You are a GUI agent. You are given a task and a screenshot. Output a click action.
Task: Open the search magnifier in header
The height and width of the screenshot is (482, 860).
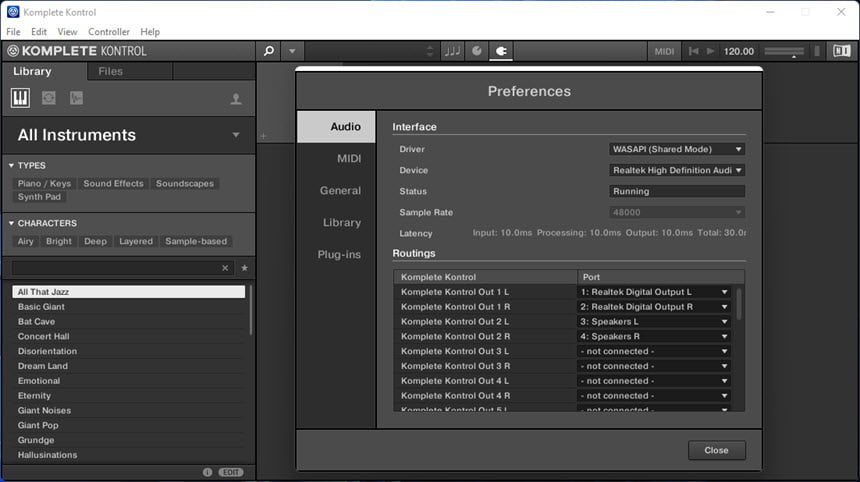(269, 51)
